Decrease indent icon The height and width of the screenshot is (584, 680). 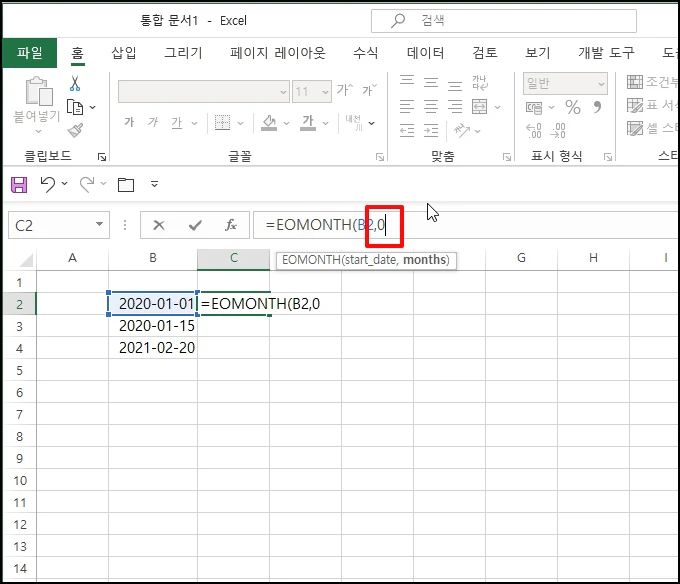pyautogui.click(x=407, y=131)
